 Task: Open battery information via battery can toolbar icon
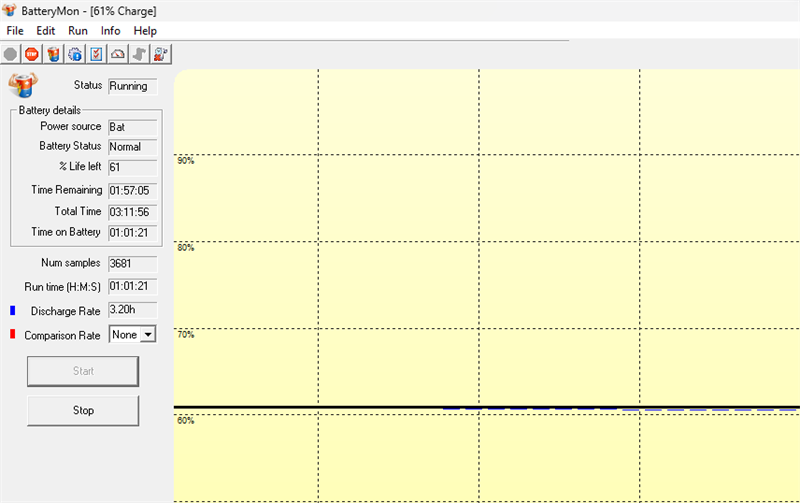point(53,54)
